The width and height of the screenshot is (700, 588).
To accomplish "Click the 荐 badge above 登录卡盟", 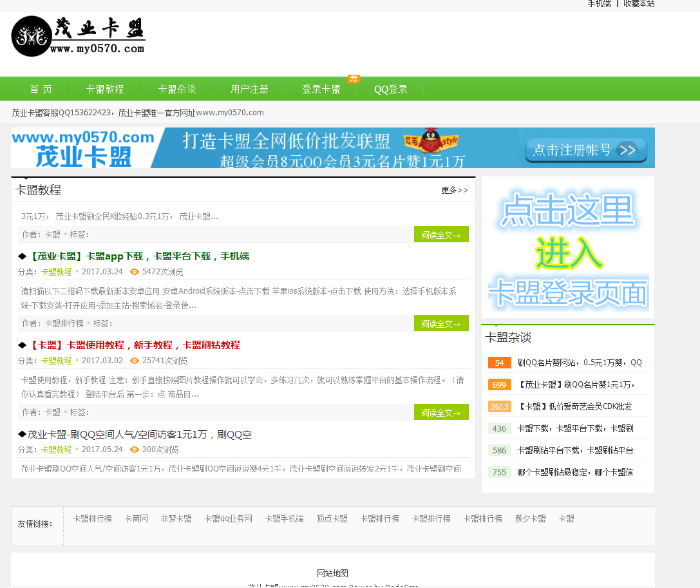I will (353, 78).
